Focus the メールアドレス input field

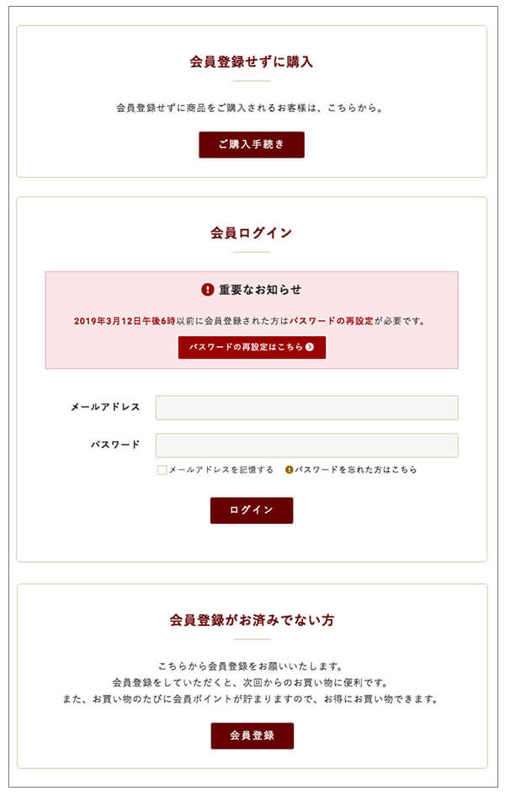click(307, 408)
